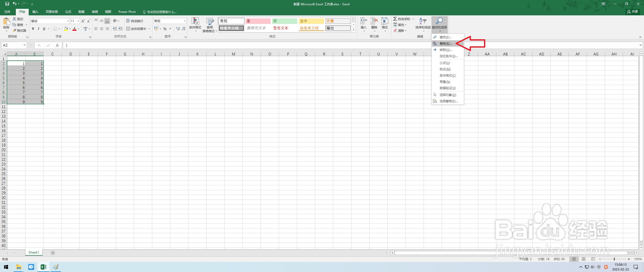Open Format as Table (套用表格格式)
This screenshot has height=272, width=644.
point(210,25)
